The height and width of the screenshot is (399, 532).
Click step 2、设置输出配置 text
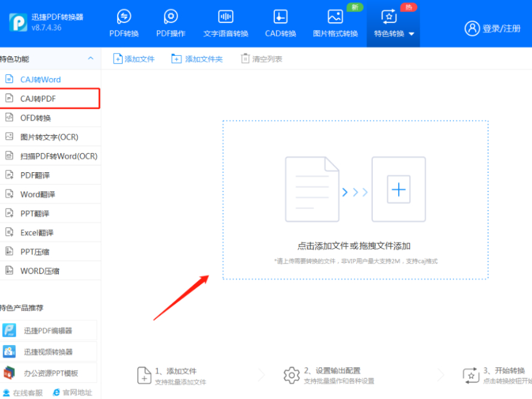coord(332,371)
